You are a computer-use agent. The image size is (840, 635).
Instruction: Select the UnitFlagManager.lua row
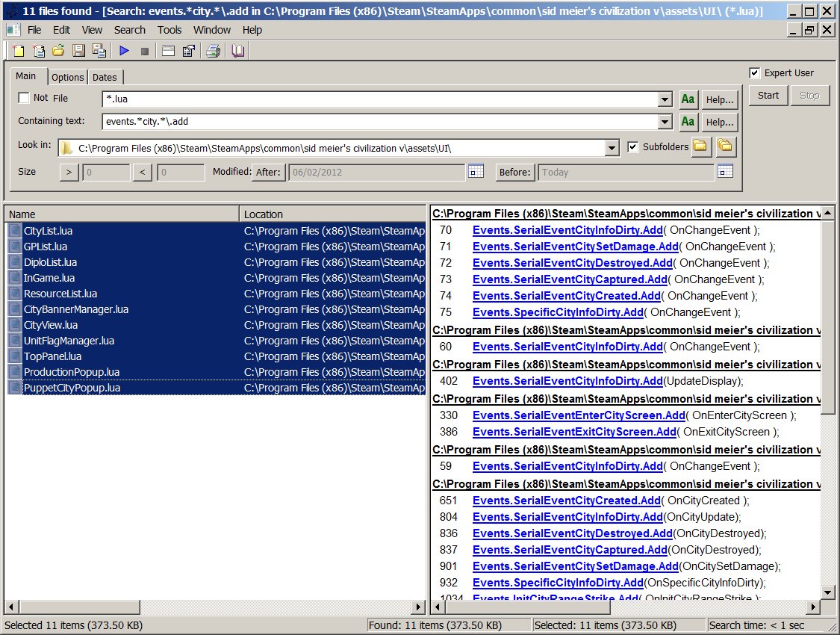tap(216, 341)
